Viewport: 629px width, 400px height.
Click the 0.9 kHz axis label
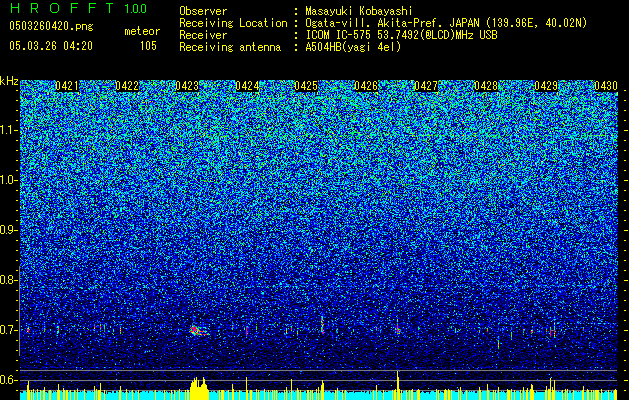(9, 230)
